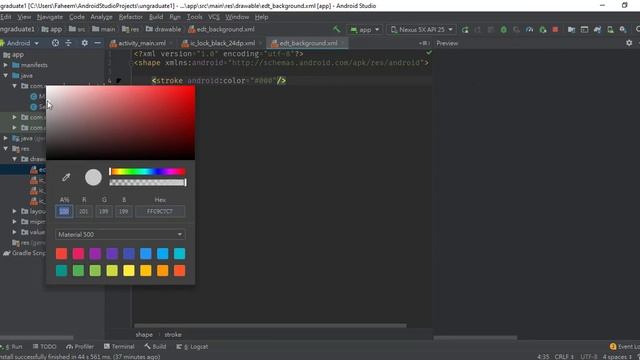Image resolution: width=640 pixels, height=360 pixels.
Task: Expand the values folder arrow
Action: click(15, 232)
